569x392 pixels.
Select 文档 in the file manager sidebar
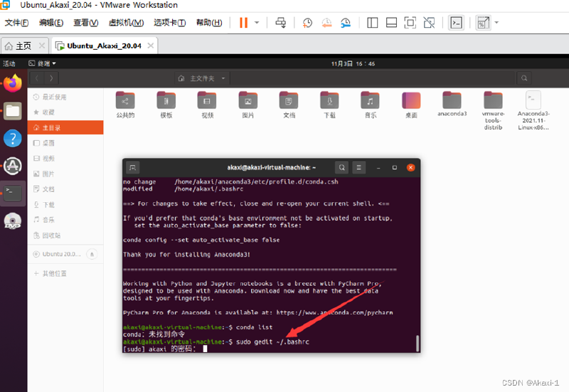tap(65, 189)
